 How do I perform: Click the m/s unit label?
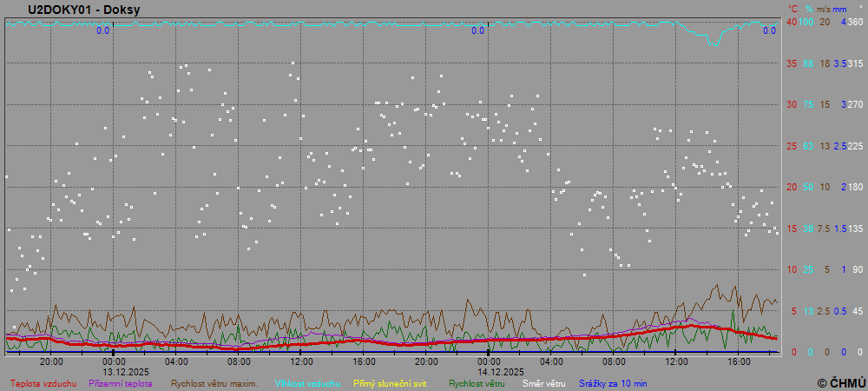coord(825,9)
